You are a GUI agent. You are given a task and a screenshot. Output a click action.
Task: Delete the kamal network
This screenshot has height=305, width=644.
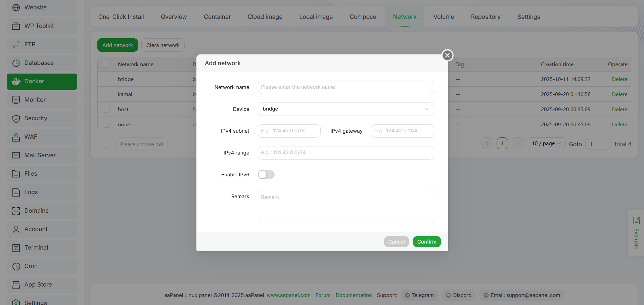point(619,94)
